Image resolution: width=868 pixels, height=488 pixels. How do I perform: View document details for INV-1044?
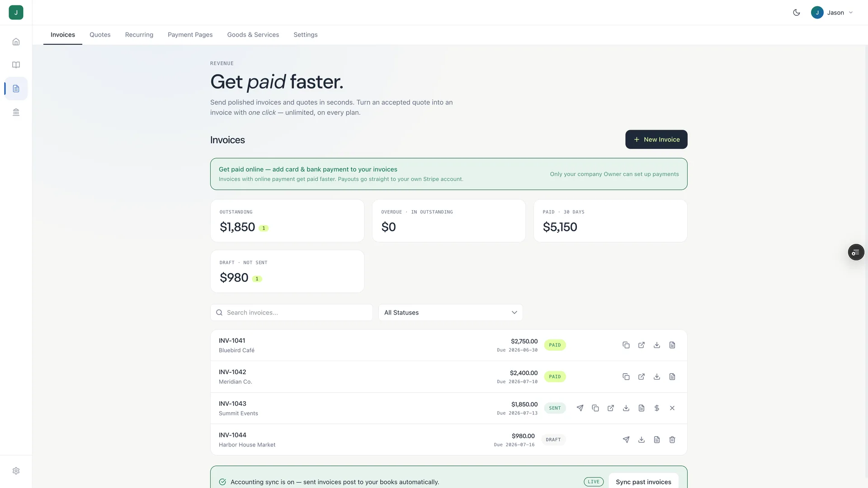point(657,440)
